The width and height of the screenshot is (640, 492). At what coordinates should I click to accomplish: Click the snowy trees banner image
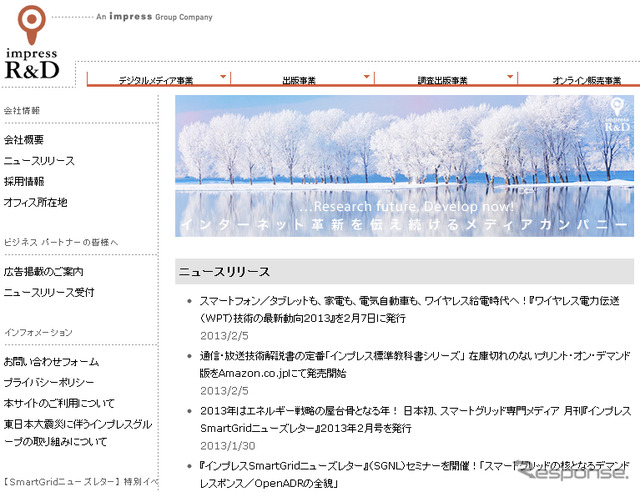tap(404, 166)
